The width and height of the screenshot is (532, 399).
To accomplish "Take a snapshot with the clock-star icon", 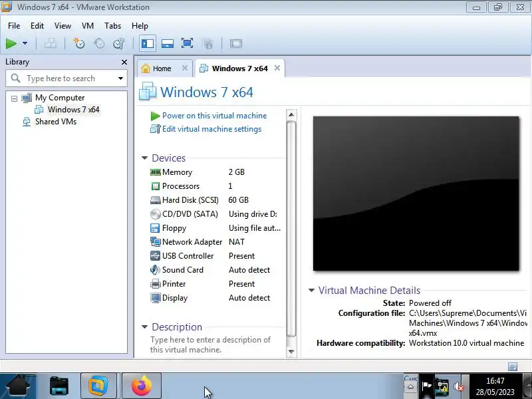I will pyautogui.click(x=79, y=43).
